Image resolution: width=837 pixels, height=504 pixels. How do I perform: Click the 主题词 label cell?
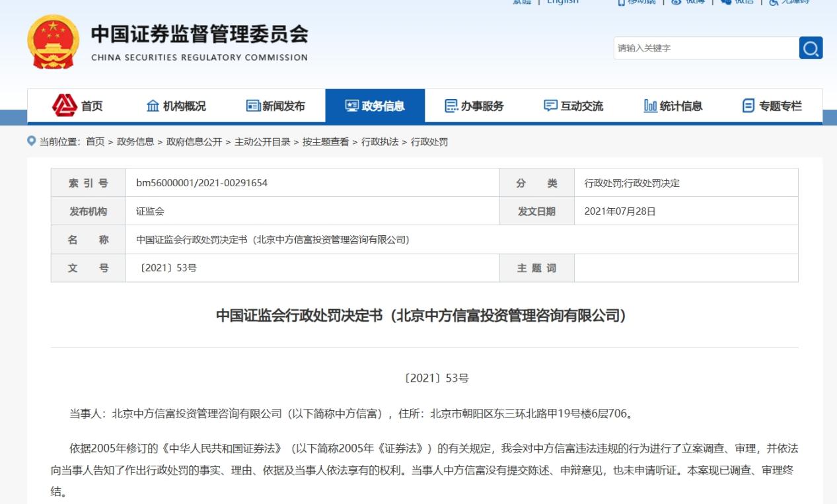click(537, 268)
